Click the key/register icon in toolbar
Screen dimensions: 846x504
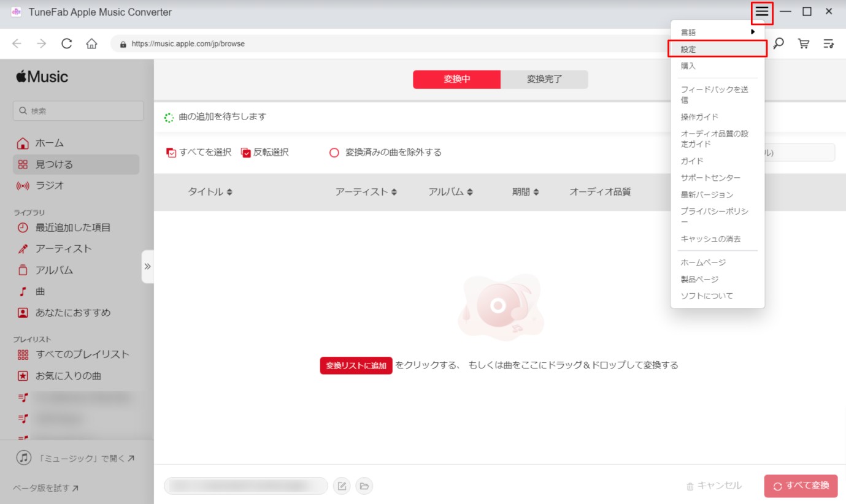tap(779, 44)
